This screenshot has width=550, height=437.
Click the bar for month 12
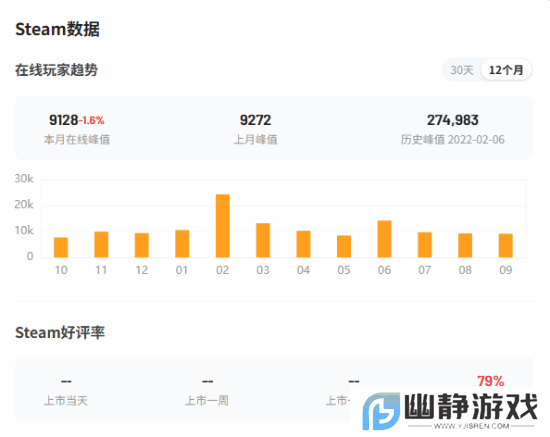tap(141, 246)
